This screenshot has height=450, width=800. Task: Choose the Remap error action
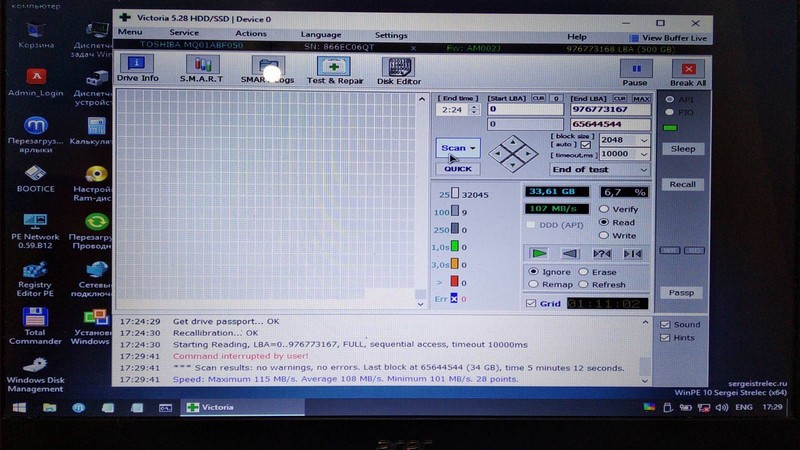coord(534,284)
